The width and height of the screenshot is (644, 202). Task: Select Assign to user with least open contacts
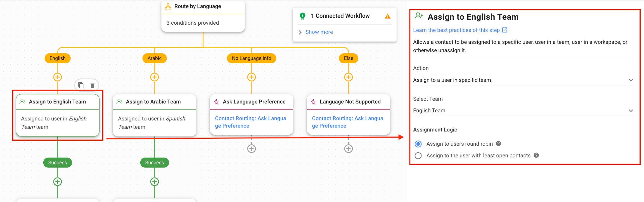418,156
